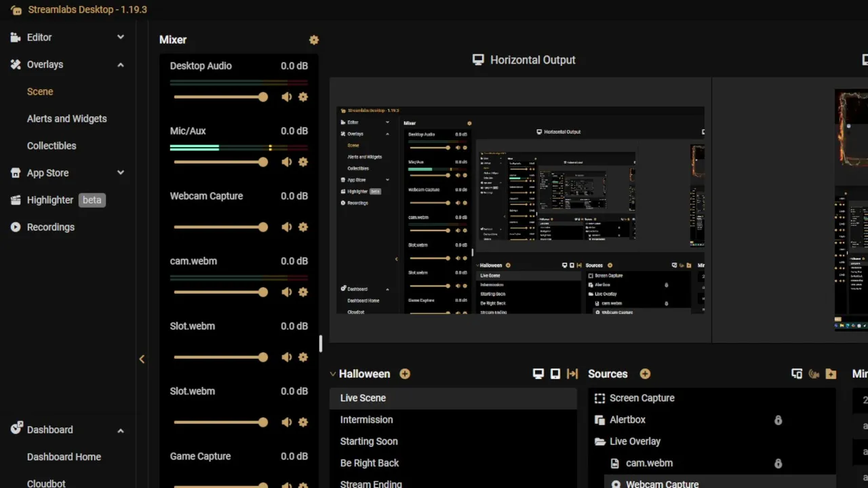Open Mixer advanced audio settings gear
This screenshot has width=868, height=488.
[313, 40]
